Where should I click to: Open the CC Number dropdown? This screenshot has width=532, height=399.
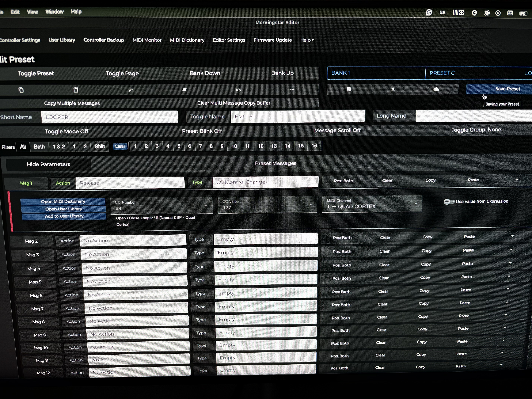(x=161, y=206)
